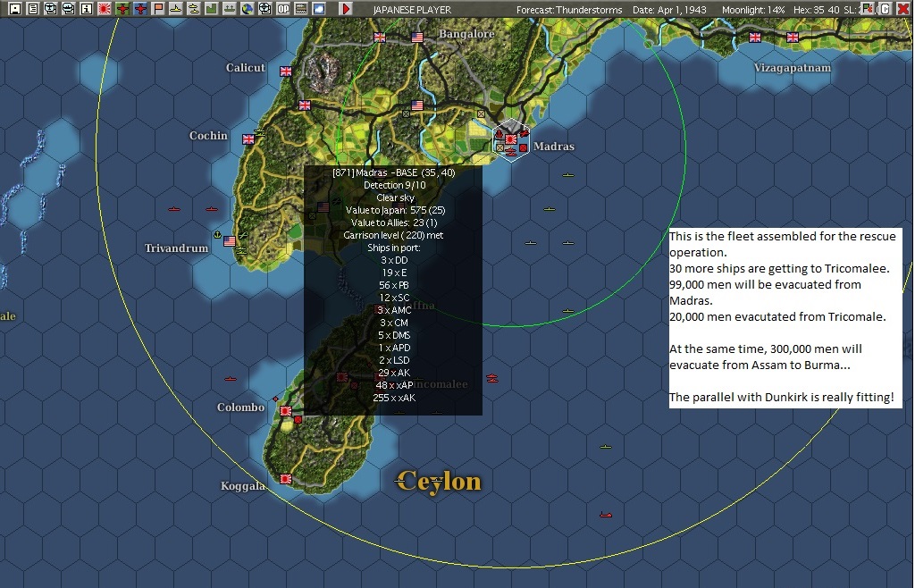Click the anchor icon near Trivandrum
The width and height of the screenshot is (915, 588).
tap(218, 235)
